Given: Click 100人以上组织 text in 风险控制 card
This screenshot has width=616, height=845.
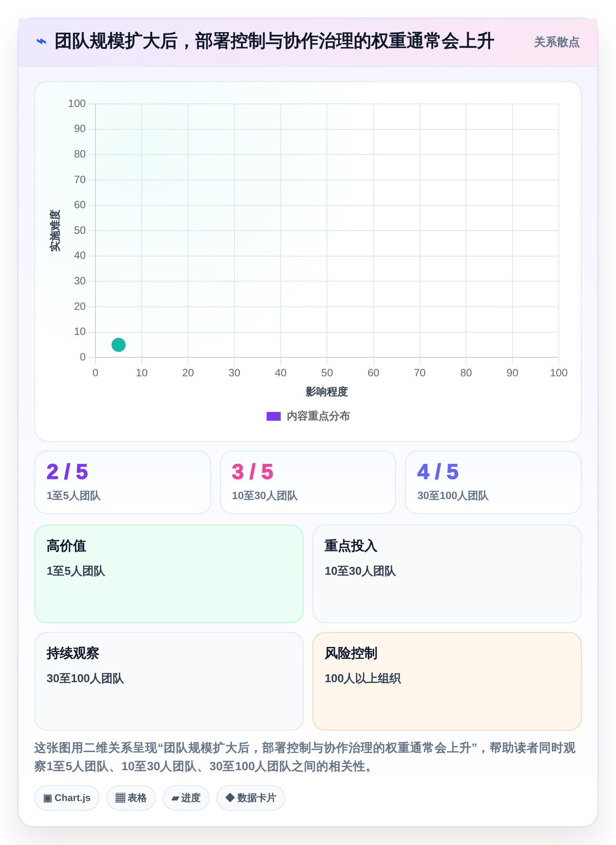Looking at the screenshot, I should [x=363, y=679].
